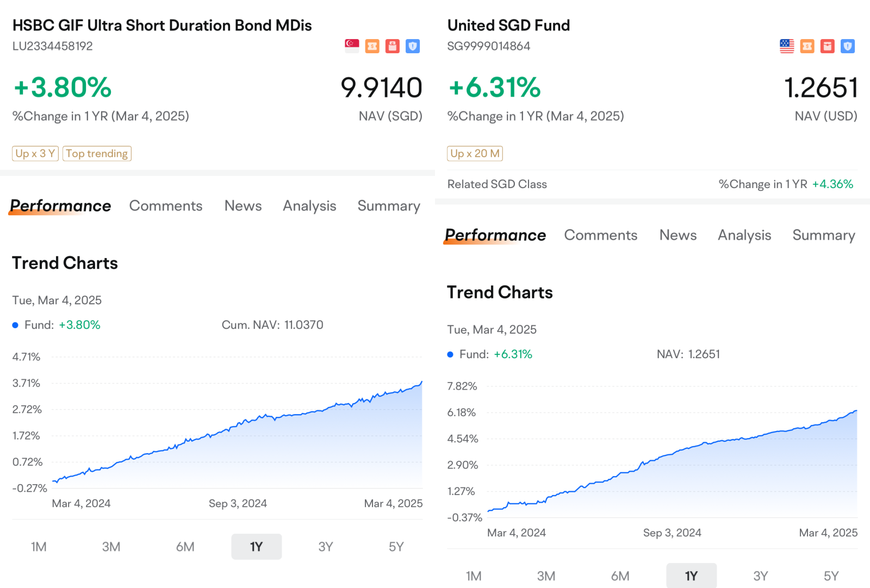This screenshot has height=588, width=870.
Task: Select 6M range on United SGD chart
Action: [x=620, y=576]
